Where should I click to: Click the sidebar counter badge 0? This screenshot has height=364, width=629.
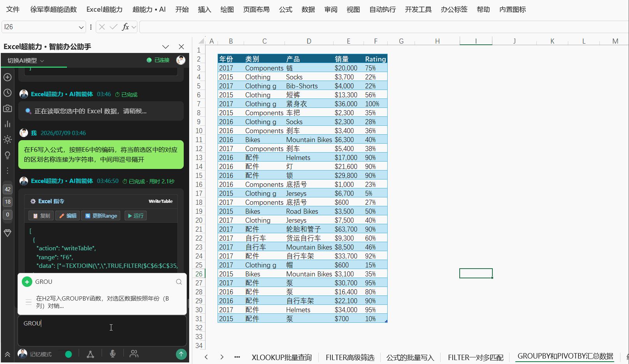7,215
